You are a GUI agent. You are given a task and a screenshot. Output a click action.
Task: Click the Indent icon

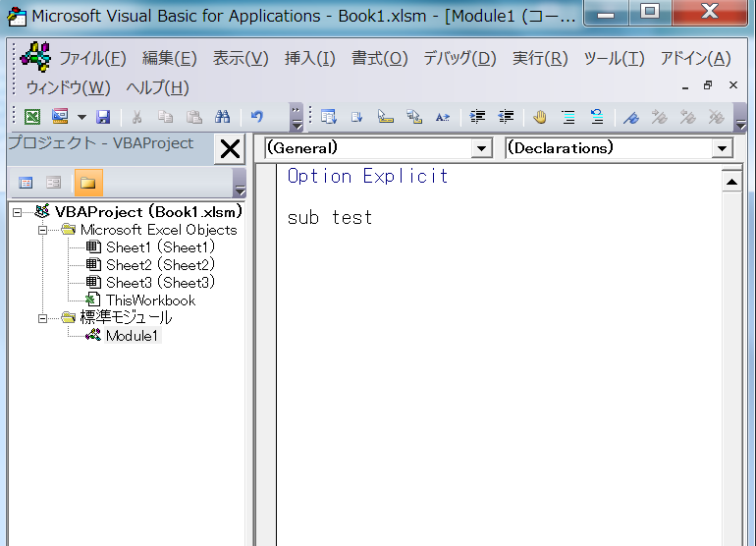tap(477, 117)
